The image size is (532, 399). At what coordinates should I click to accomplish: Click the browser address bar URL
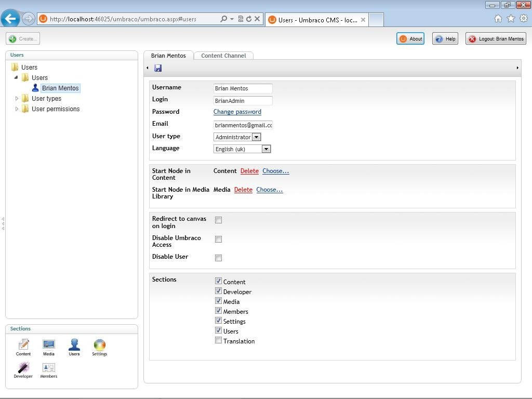(x=123, y=19)
